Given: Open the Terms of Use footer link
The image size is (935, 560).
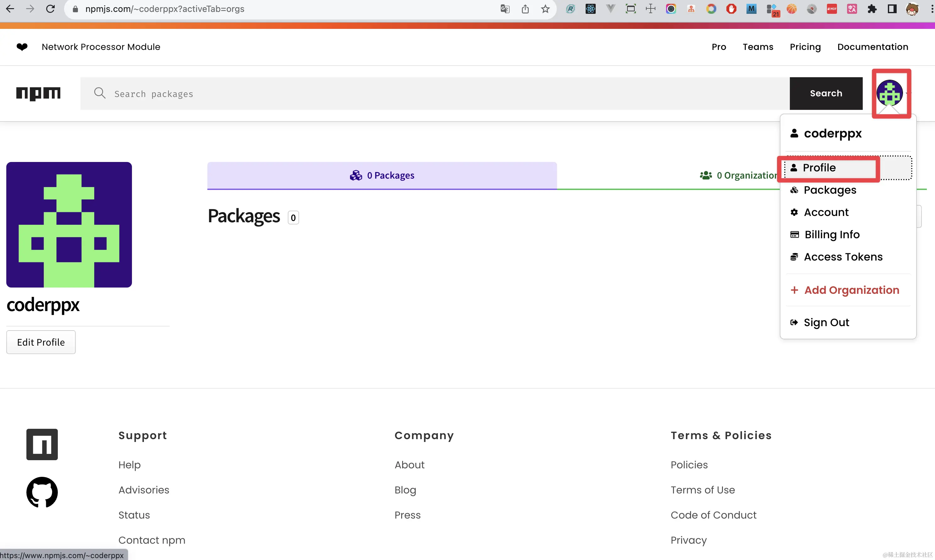Looking at the screenshot, I should click(703, 490).
